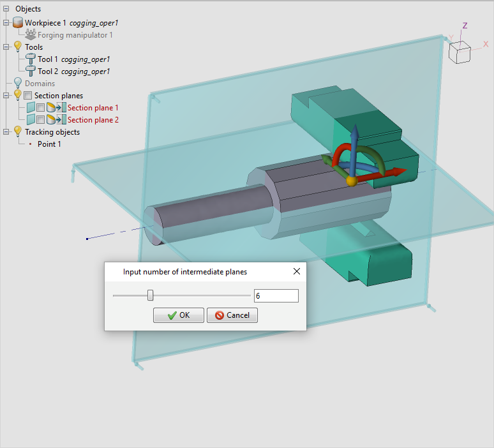Click the Forging manipulator 1 icon

31,34
